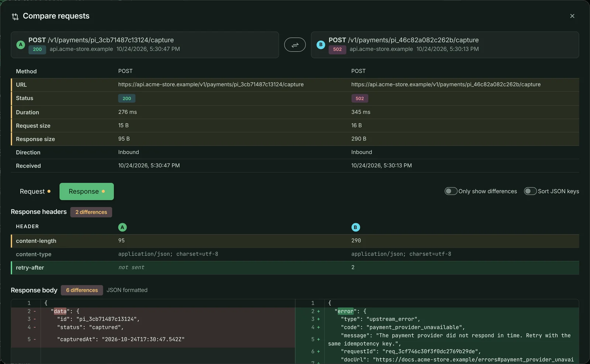
Task: Click the Response body heading
Action: 34,290
